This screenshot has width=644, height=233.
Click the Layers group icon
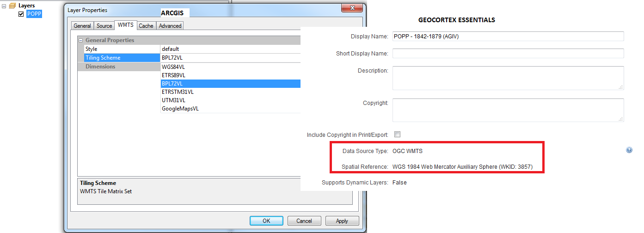pos(12,6)
